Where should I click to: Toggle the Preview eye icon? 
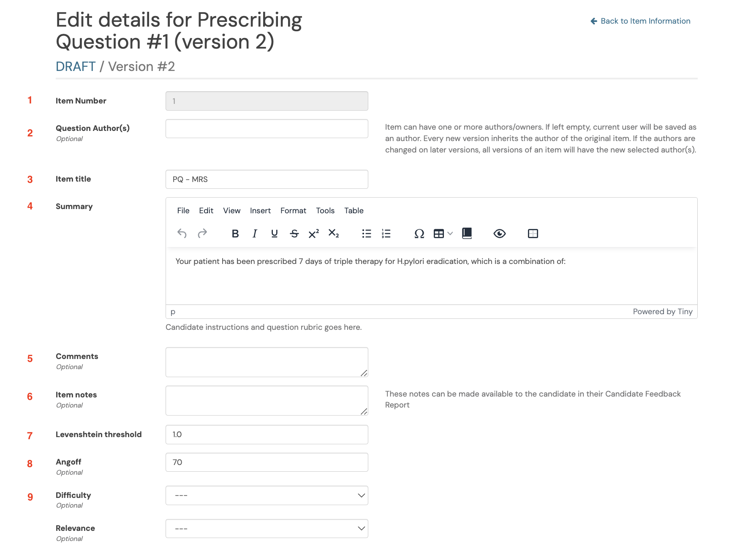tap(500, 234)
